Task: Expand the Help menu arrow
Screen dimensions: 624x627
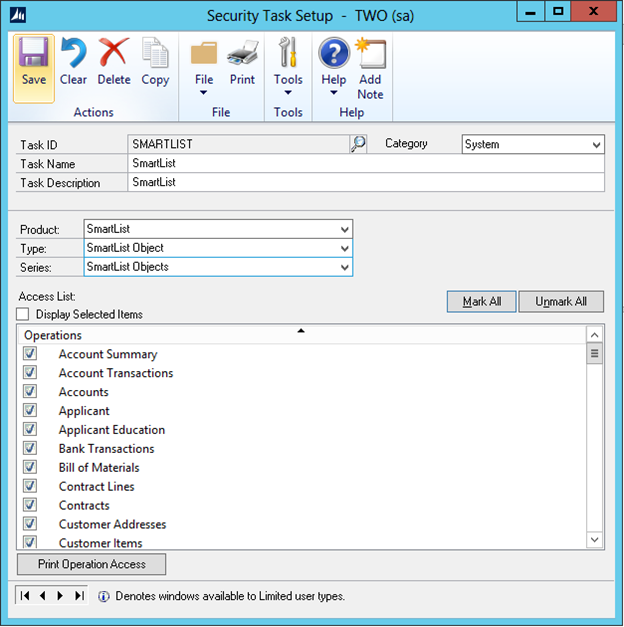Action: tap(334, 92)
